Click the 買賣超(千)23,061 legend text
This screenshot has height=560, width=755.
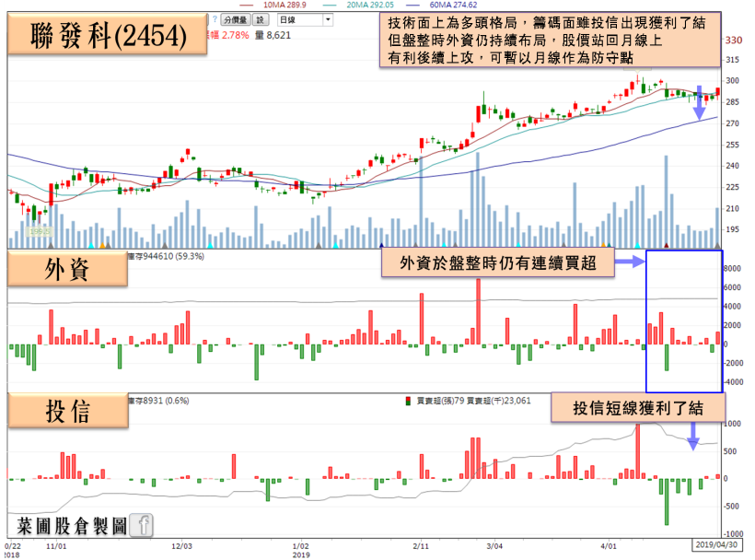499,401
